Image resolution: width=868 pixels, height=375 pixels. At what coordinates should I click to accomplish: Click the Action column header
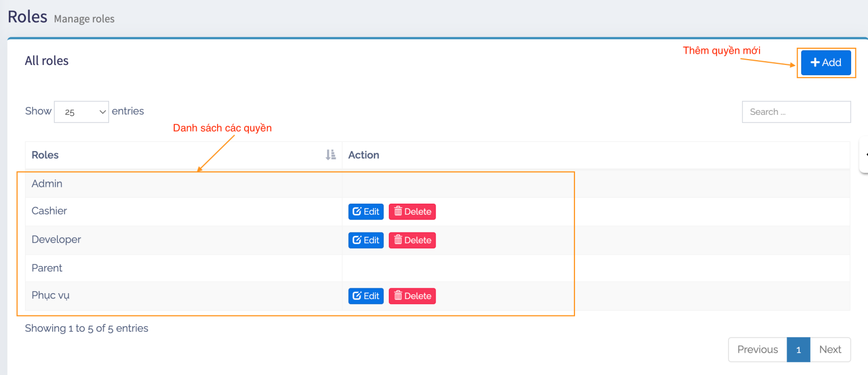click(x=363, y=155)
